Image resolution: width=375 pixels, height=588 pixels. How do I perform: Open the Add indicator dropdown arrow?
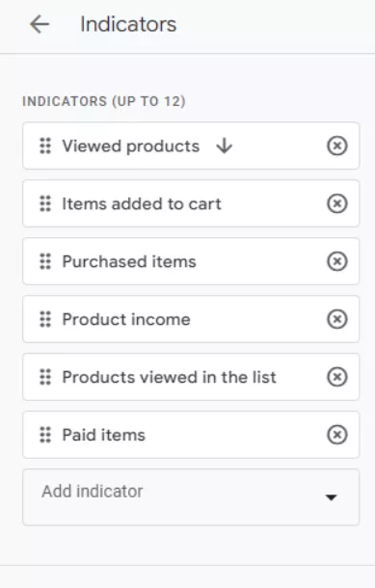coord(331,497)
